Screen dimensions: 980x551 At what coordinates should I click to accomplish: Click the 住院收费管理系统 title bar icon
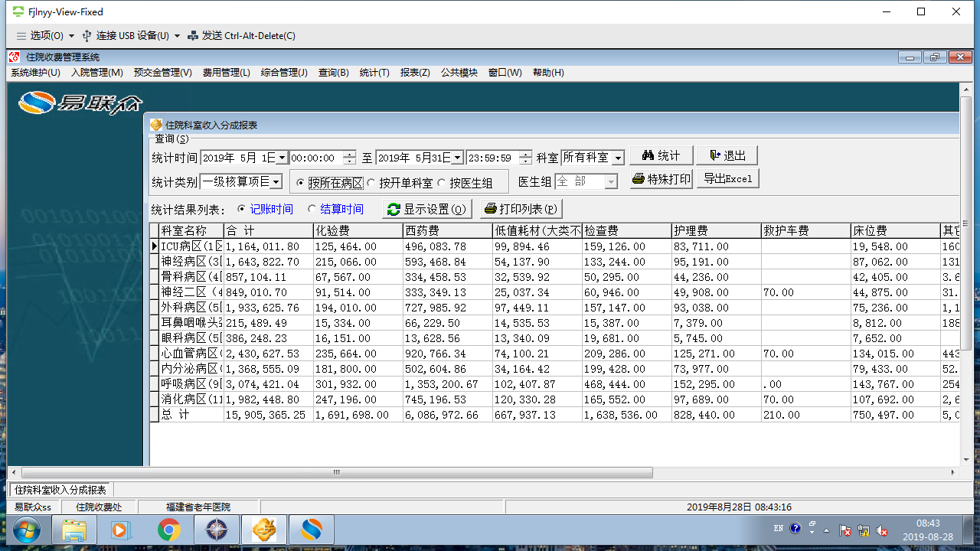(15, 57)
